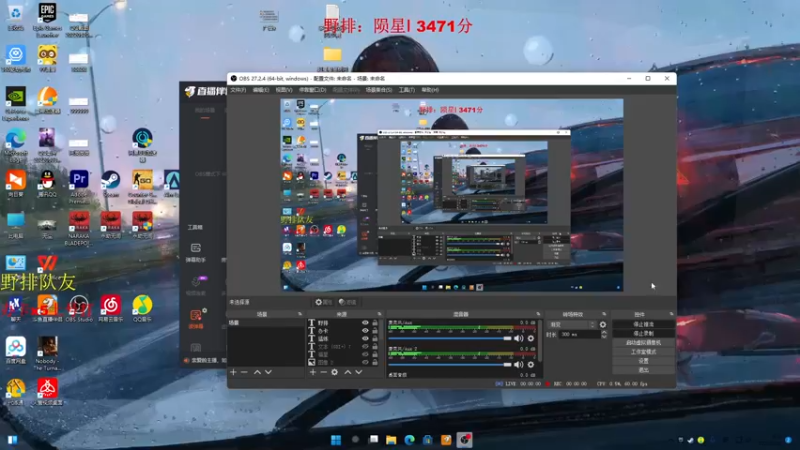
Task: Toggle lock on image source row
Action: pos(375,362)
